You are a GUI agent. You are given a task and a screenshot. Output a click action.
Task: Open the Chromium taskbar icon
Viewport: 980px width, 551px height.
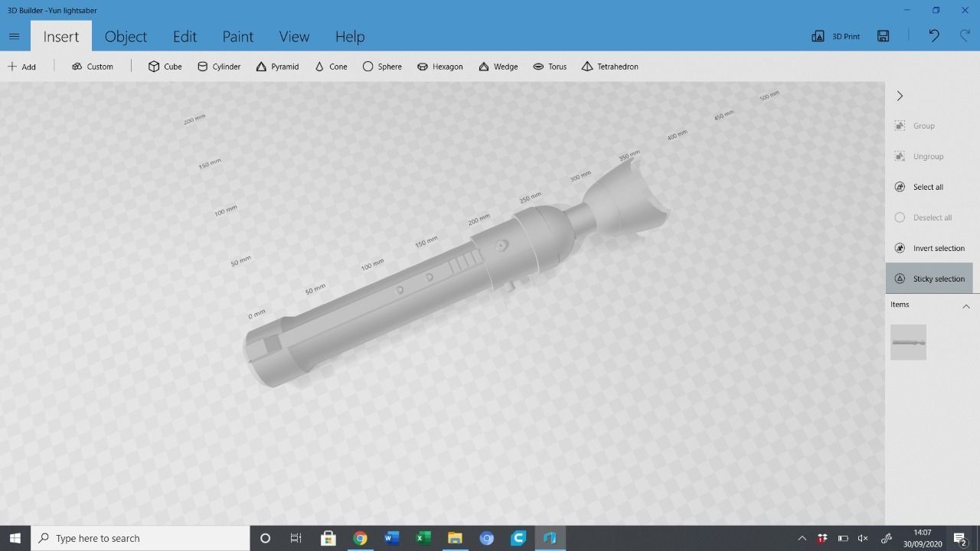point(486,538)
